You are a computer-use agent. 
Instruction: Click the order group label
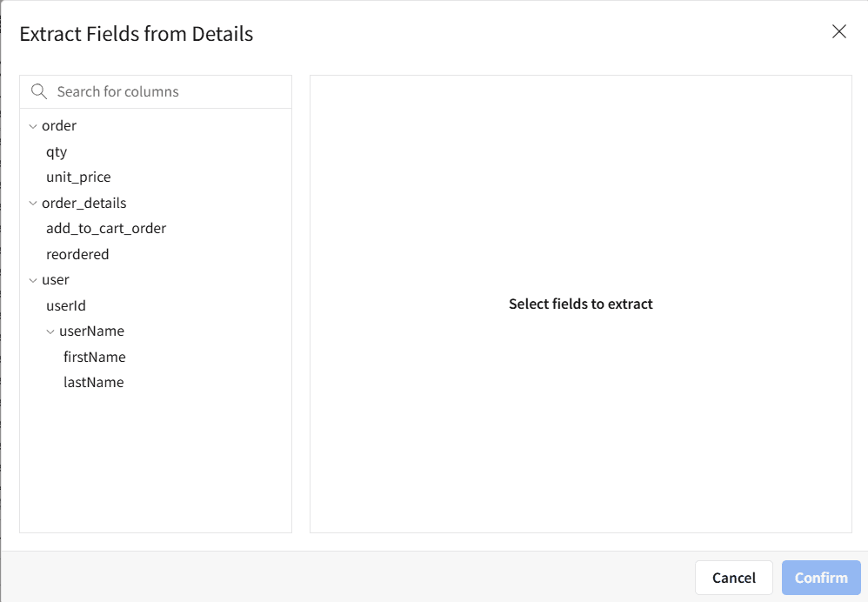[59, 125]
